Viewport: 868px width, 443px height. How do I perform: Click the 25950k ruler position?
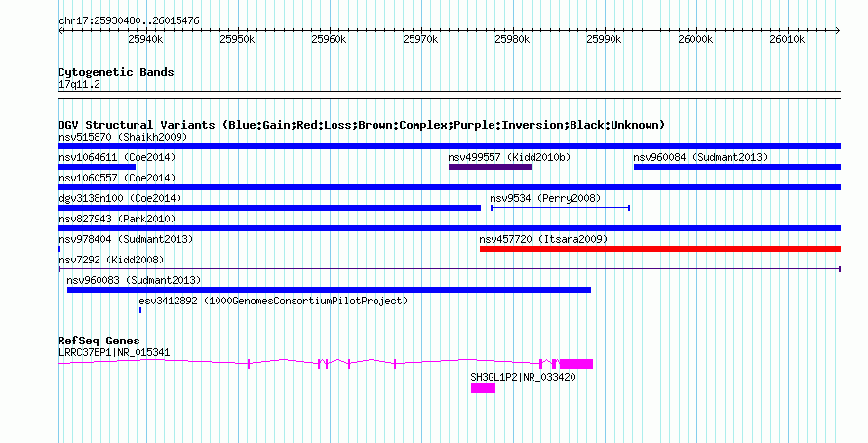click(237, 39)
